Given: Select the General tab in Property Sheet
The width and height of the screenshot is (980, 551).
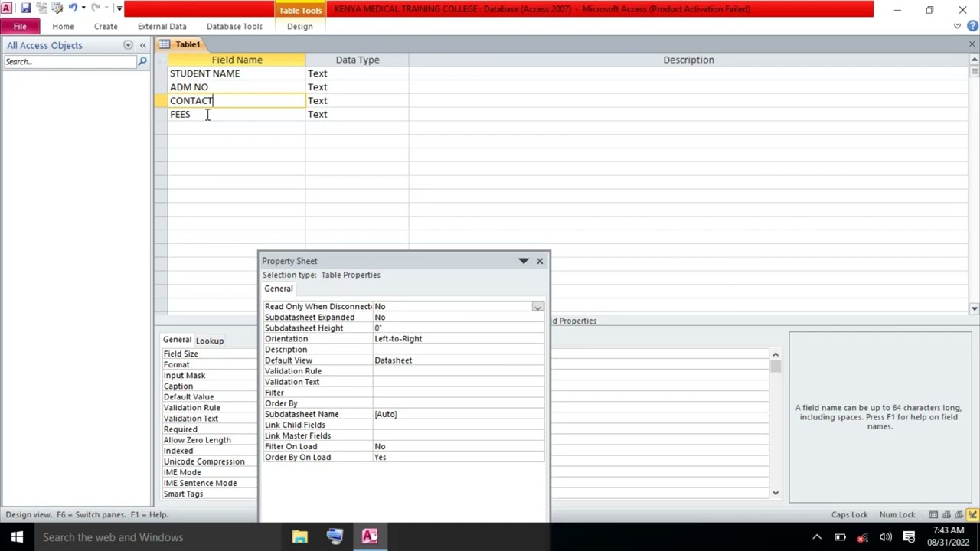Looking at the screenshot, I should pos(279,289).
